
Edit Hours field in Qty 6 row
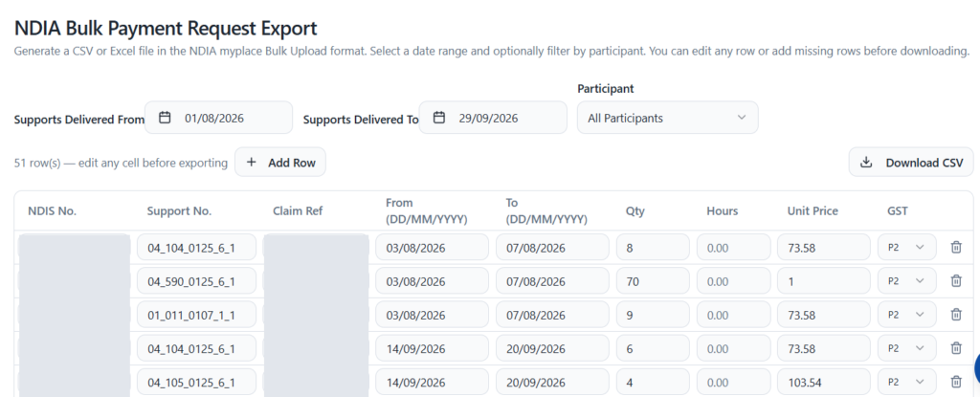734,348
